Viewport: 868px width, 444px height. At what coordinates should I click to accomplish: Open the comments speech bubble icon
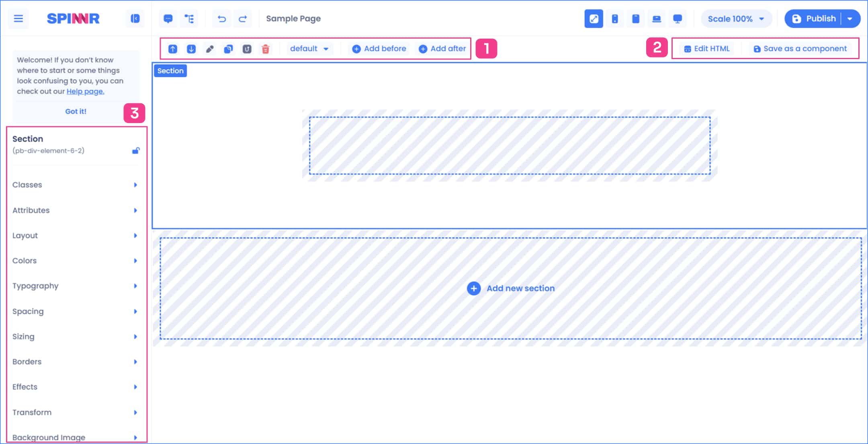click(168, 18)
